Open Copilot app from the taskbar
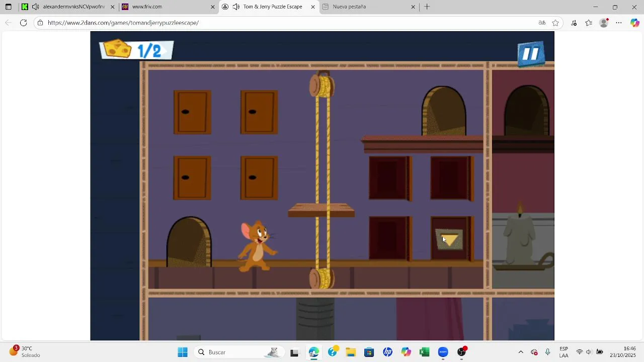 pos(406,352)
